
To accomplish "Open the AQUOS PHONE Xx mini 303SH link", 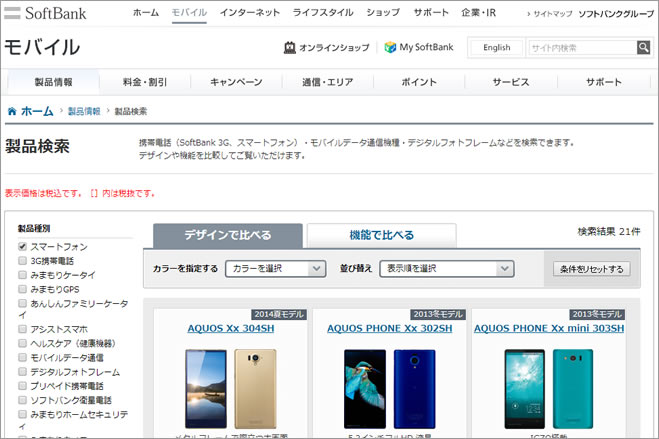I will [549, 328].
